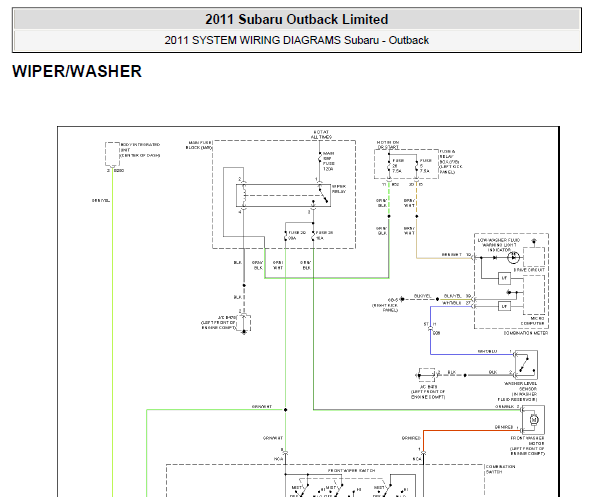Click the "HOT IN ON OR START" label

[x=388, y=145]
